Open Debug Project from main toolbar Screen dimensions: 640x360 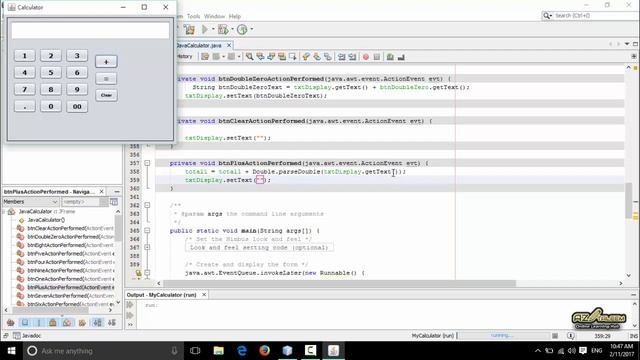pyautogui.click(x=223, y=29)
